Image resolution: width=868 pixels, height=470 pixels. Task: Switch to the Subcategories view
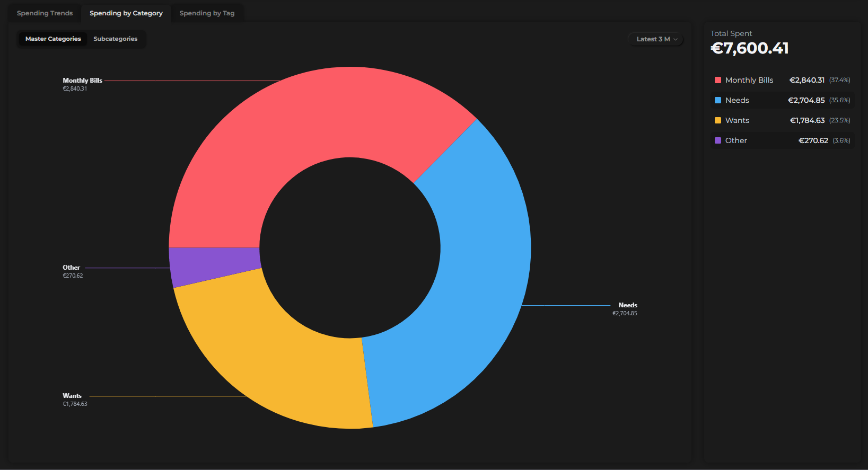tap(115, 39)
